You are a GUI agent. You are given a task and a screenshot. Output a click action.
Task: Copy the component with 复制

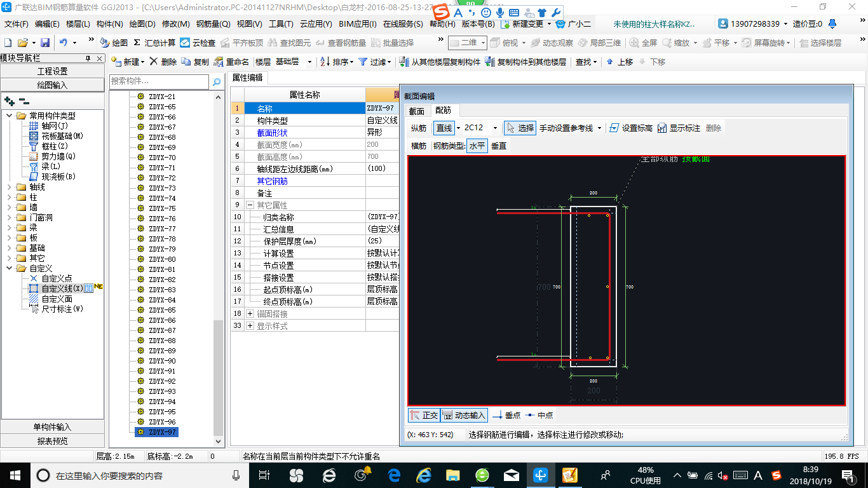pos(195,62)
